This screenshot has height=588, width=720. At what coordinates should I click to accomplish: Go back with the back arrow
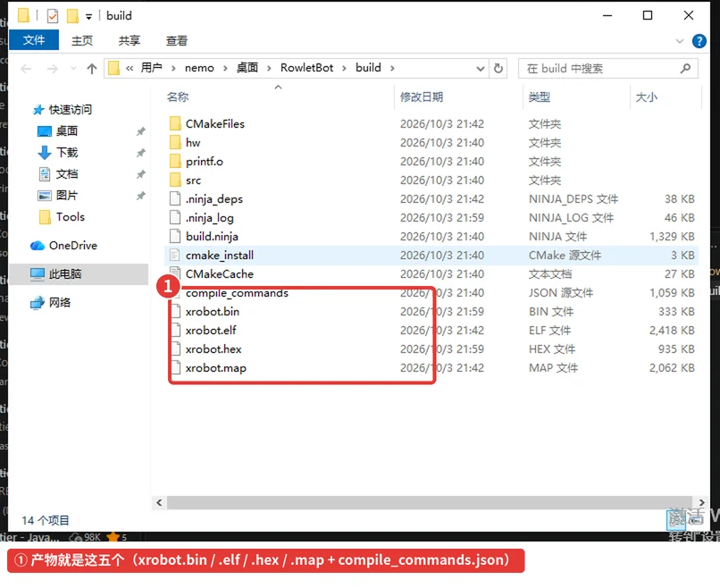point(26,69)
